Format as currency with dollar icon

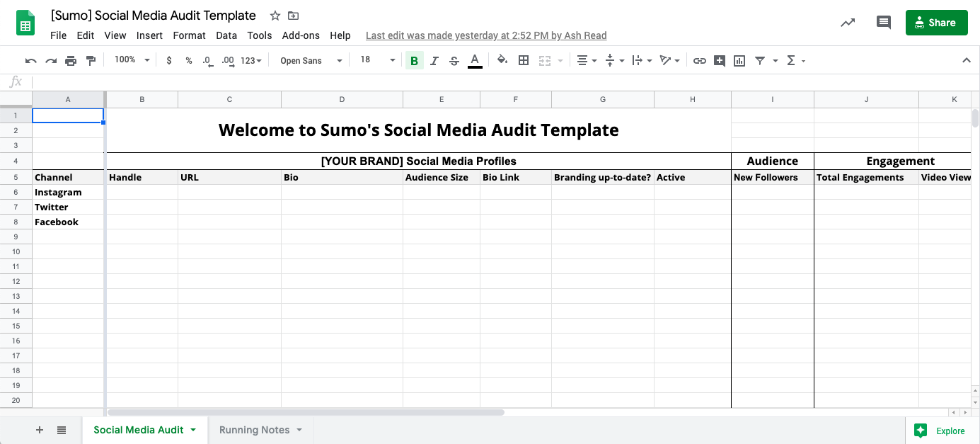pos(169,61)
